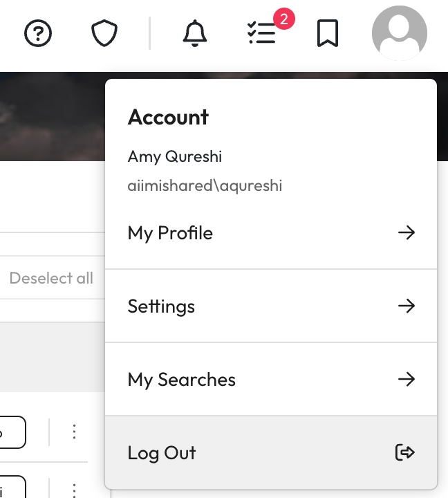The width and height of the screenshot is (448, 498).
Task: Open the task checklist icon
Action: (x=261, y=34)
